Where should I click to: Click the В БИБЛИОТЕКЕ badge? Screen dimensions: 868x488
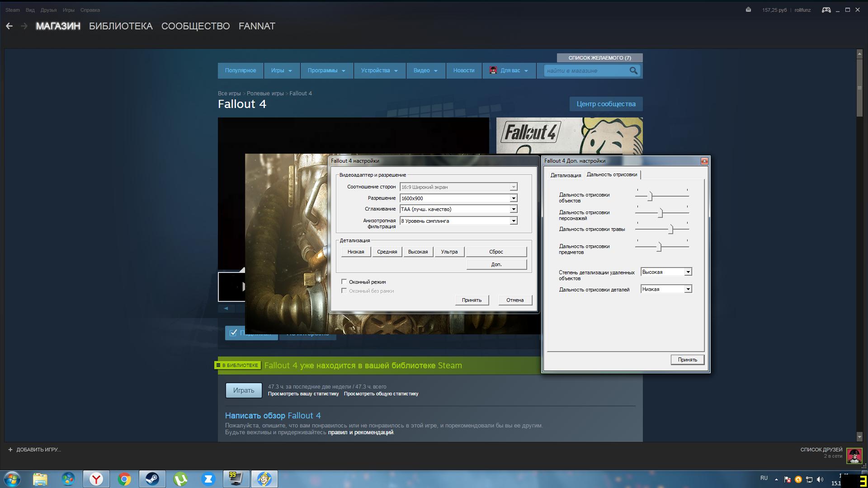237,365
